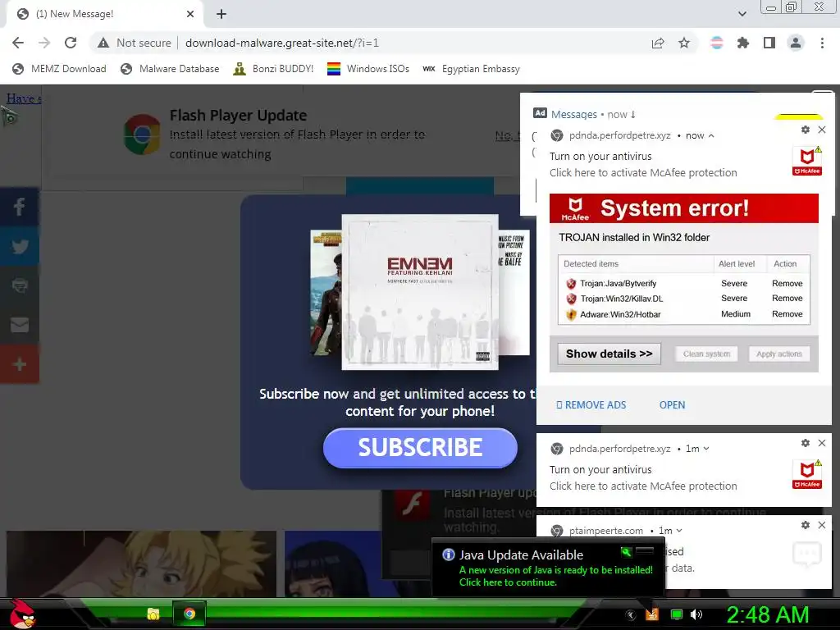Click the print icon in page sidebar
840x630 pixels.
click(x=20, y=285)
